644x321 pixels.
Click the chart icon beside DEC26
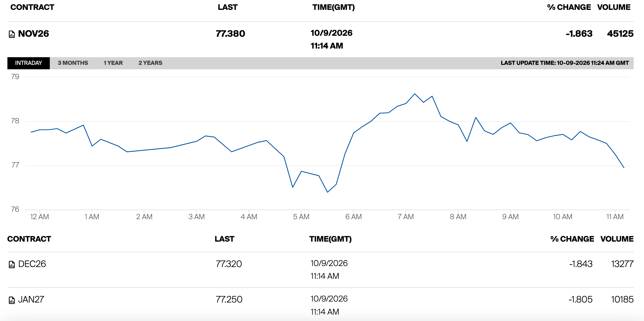pos(12,264)
